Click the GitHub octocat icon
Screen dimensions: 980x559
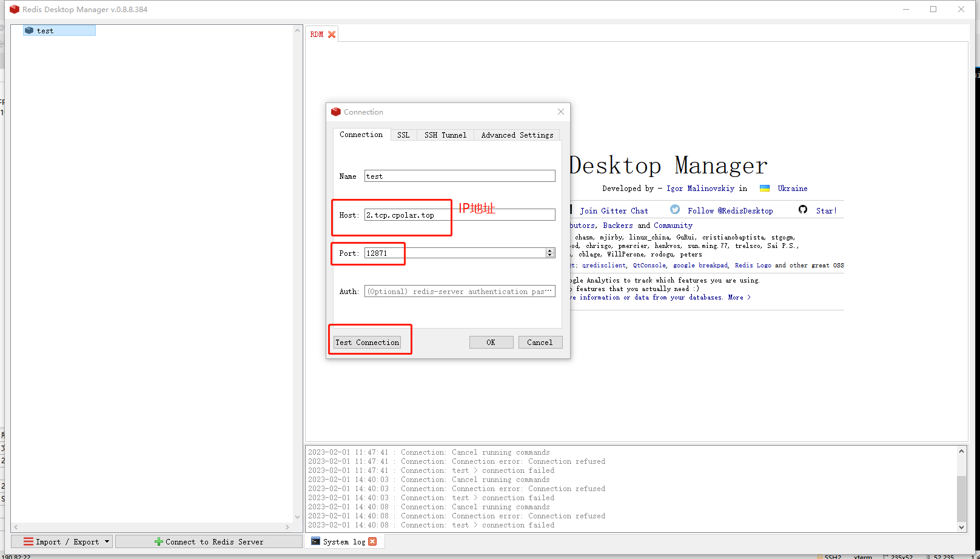[x=803, y=209]
